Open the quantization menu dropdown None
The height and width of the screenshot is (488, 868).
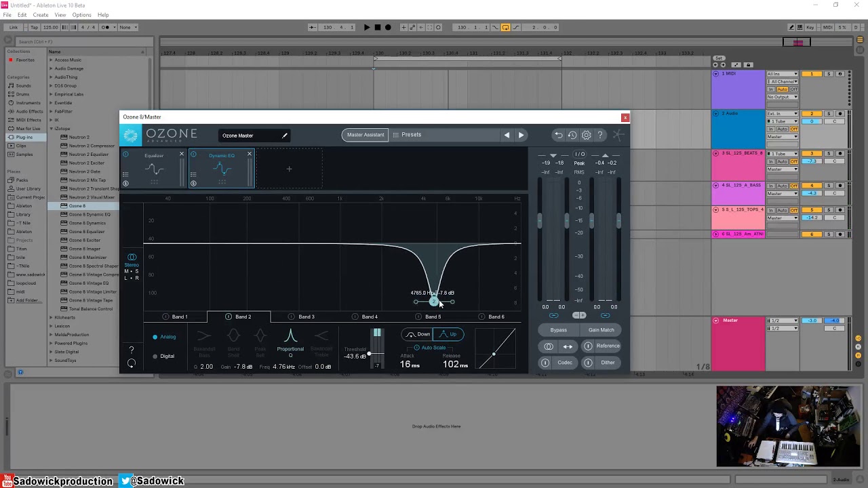(127, 27)
